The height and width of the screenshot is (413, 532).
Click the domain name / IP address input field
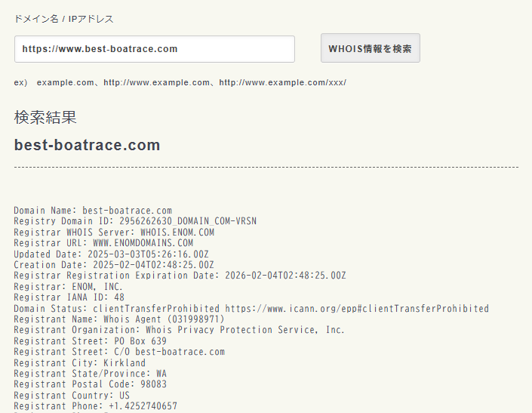[x=154, y=49]
